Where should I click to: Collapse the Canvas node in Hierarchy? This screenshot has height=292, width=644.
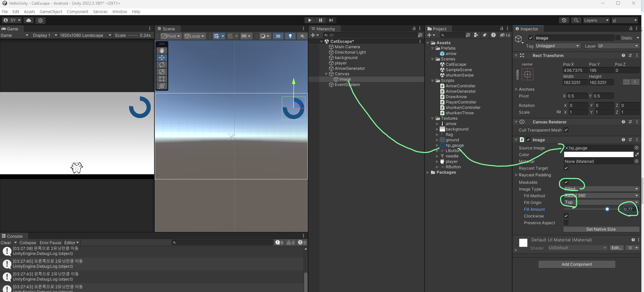(326, 74)
